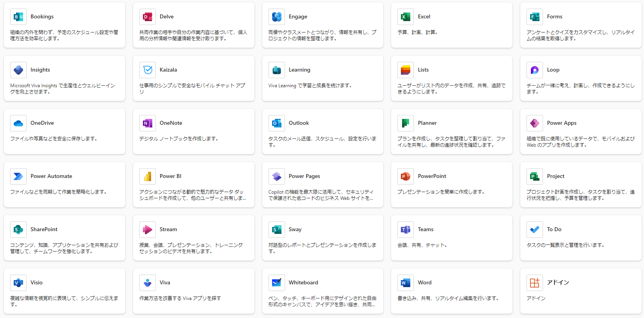Open the アドイン add-ins icon

(535, 283)
